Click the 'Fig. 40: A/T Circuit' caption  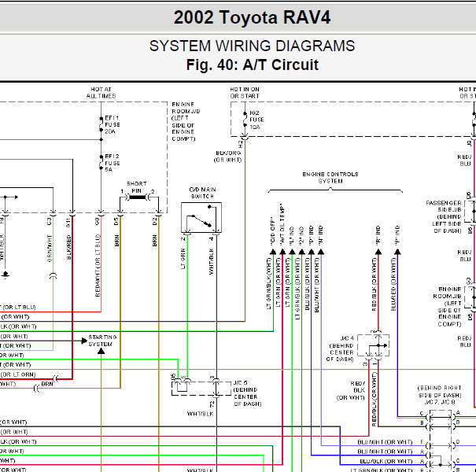click(x=253, y=65)
